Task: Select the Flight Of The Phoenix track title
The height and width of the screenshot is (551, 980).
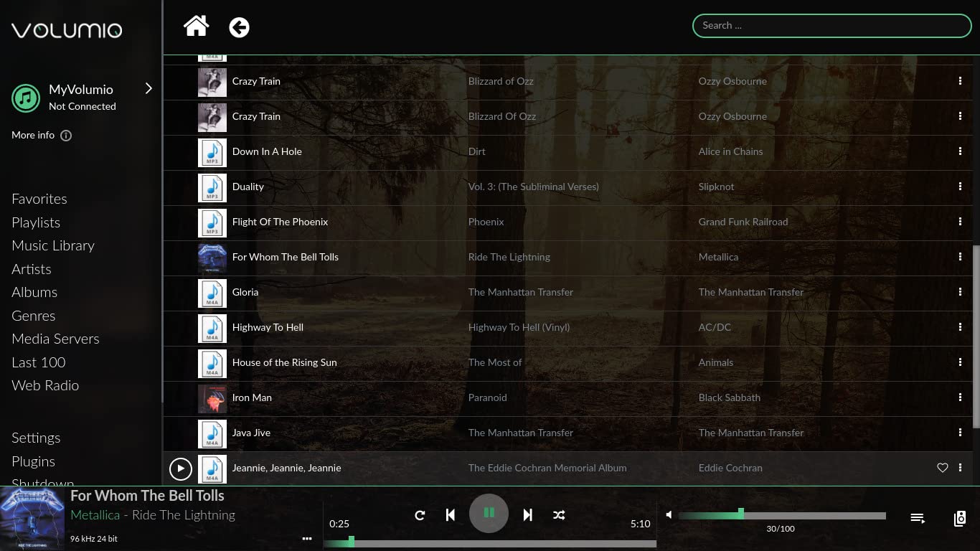Action: point(280,222)
